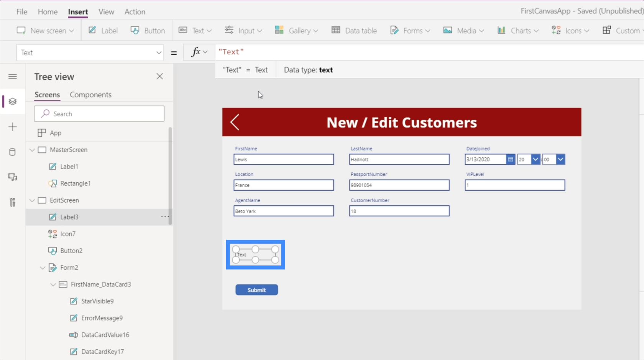Open the Tree view layers icon
Screen dimensions: 644x360
click(x=13, y=101)
